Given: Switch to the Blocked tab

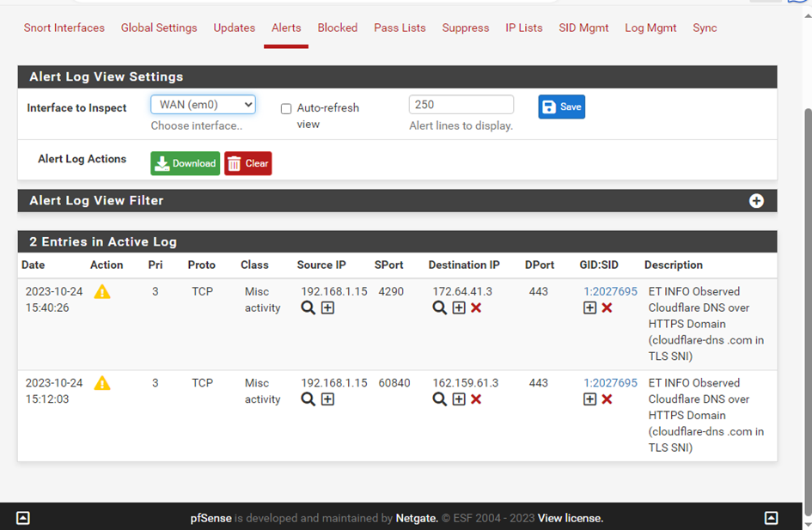Looking at the screenshot, I should (338, 27).
